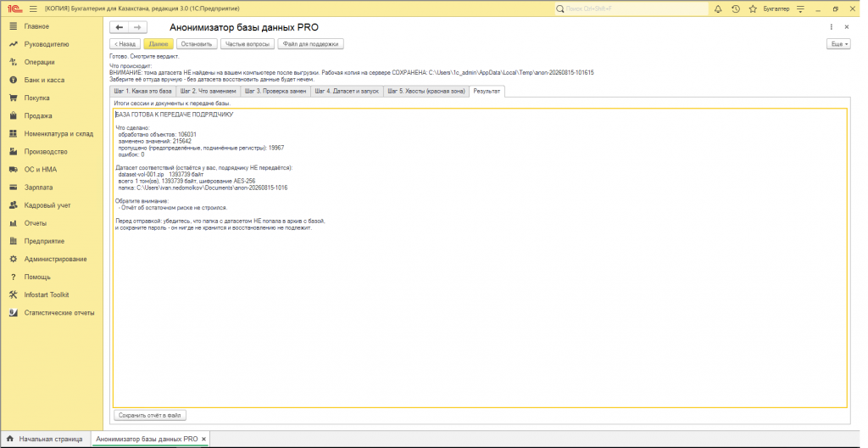Expand the Еще dropdown menu
868x448 pixels.
pyautogui.click(x=838, y=44)
